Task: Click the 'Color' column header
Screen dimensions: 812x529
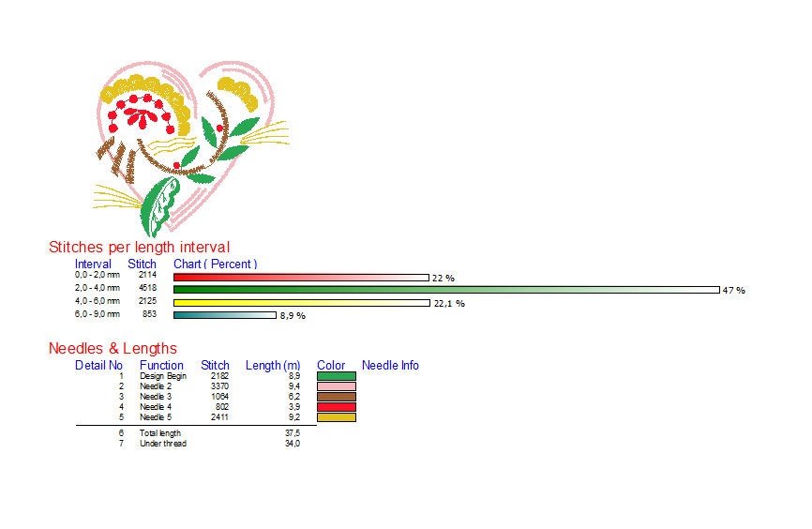Action: pyautogui.click(x=331, y=365)
